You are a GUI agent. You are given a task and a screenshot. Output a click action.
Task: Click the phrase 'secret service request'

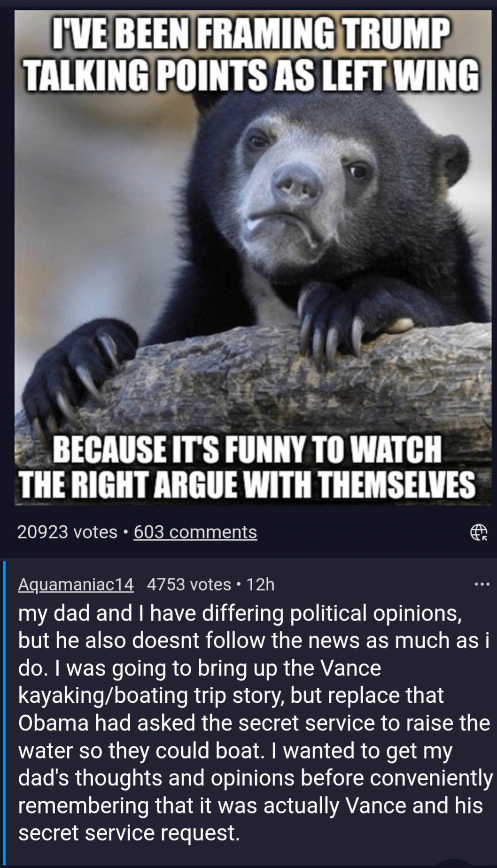click(x=128, y=833)
